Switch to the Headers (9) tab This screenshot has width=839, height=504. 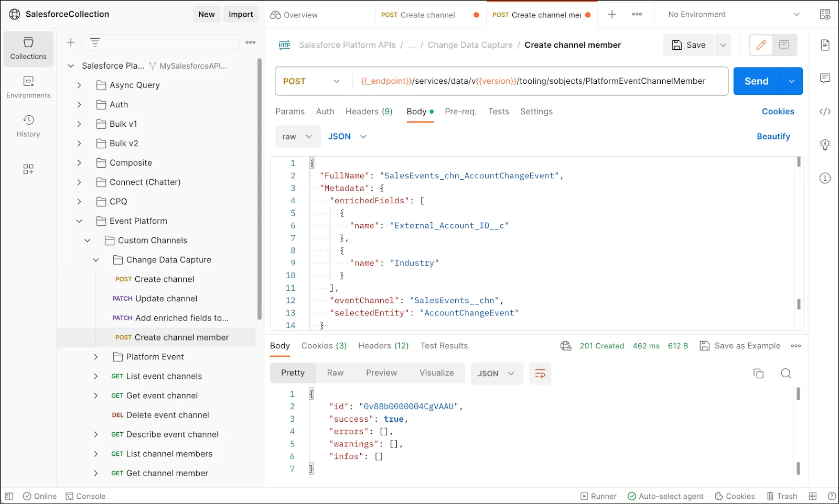369,112
